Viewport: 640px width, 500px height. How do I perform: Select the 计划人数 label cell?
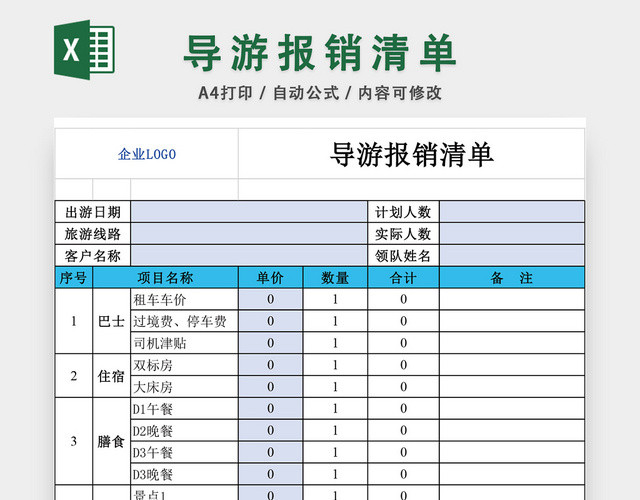tap(403, 212)
